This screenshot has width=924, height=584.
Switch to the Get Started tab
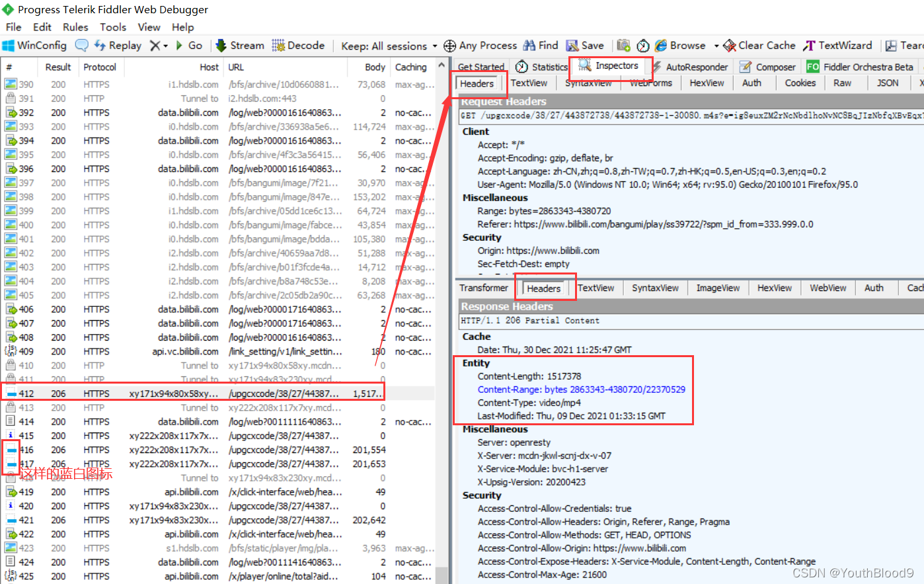click(x=481, y=67)
